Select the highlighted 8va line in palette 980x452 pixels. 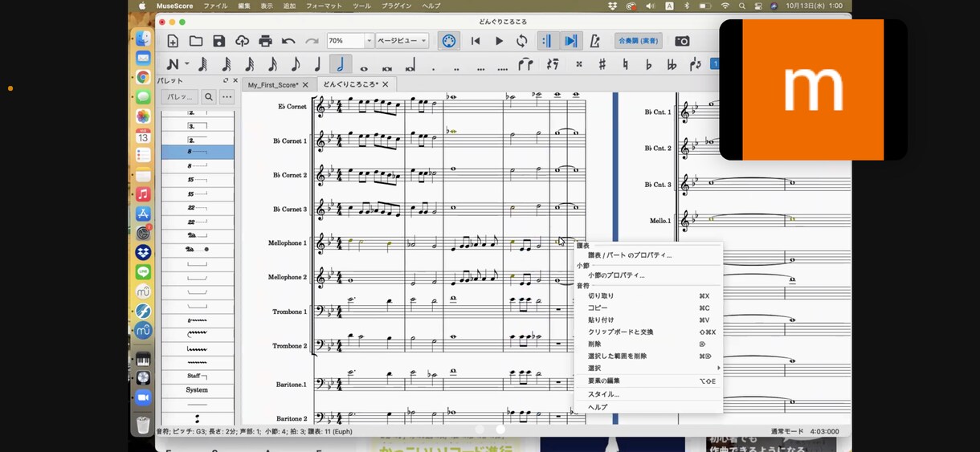[x=198, y=152]
